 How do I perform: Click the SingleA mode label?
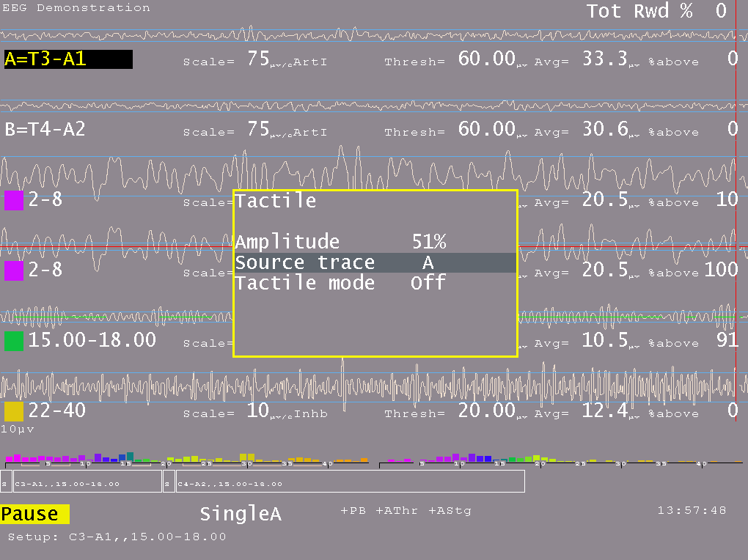coord(241,515)
